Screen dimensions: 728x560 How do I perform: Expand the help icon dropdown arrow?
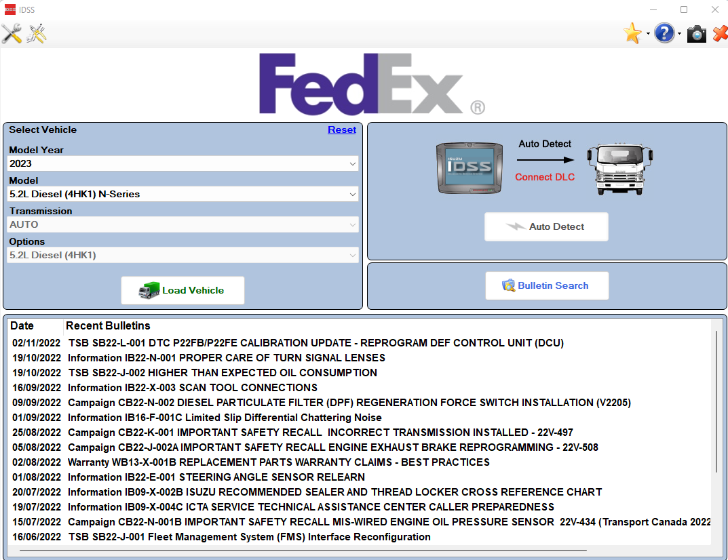[680, 34]
